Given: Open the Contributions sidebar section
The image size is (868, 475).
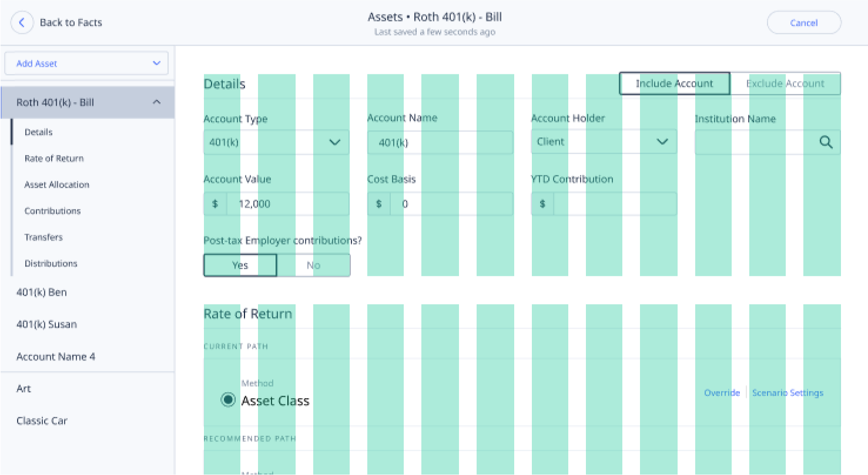Looking at the screenshot, I should click(53, 211).
